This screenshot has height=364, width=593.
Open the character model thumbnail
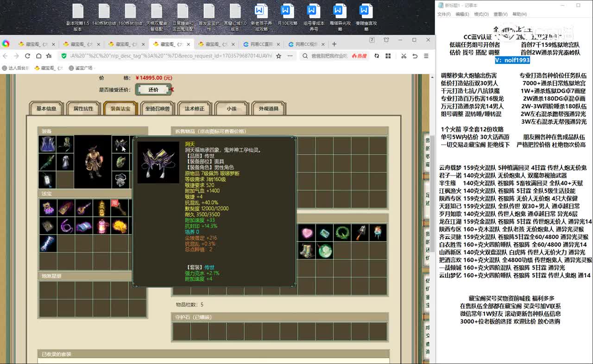click(x=93, y=162)
